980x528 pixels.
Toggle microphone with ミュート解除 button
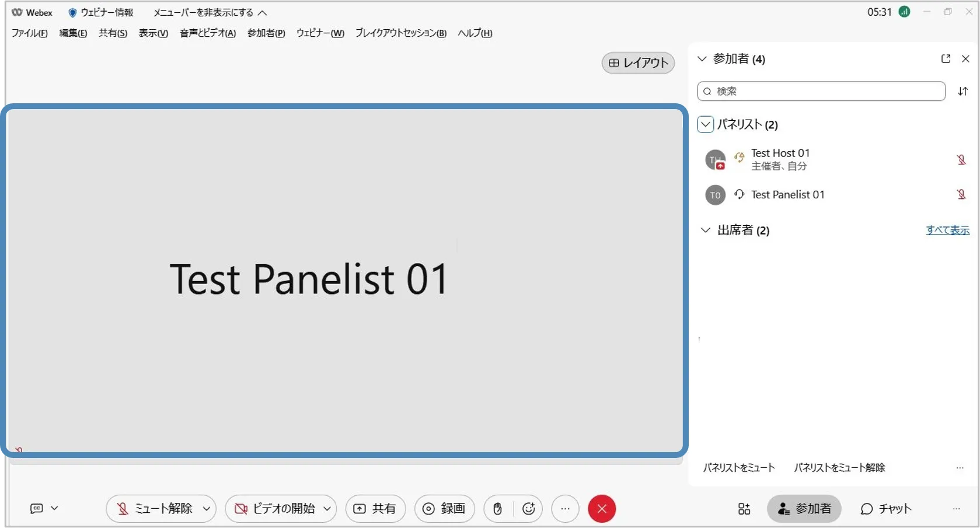155,509
